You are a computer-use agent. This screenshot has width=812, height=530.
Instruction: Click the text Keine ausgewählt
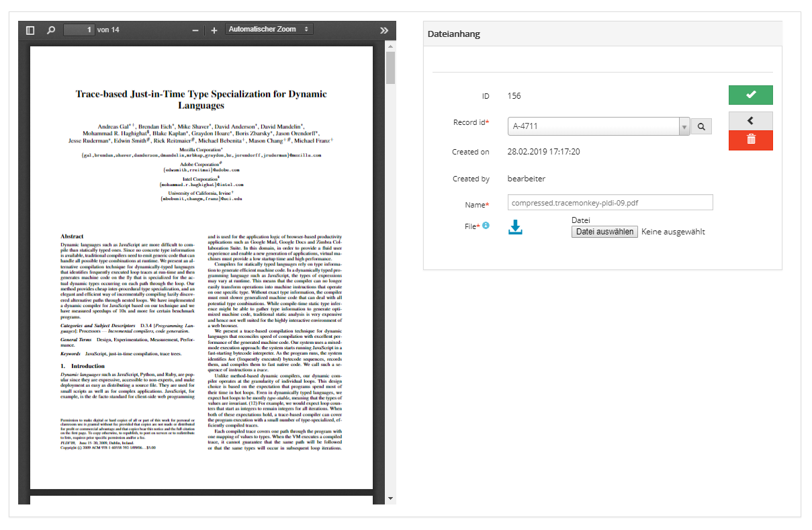point(673,232)
